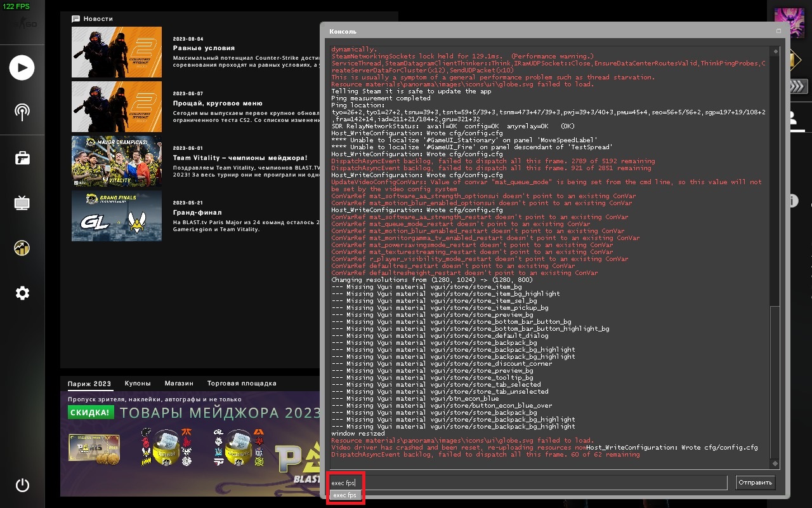Screen dimensions: 812x508
Task: Open the broadcast antenna icon in the sidebar
Action: (x=22, y=112)
